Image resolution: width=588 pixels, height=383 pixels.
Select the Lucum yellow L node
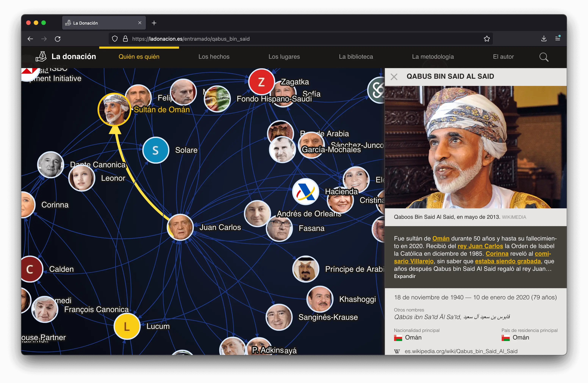(127, 326)
